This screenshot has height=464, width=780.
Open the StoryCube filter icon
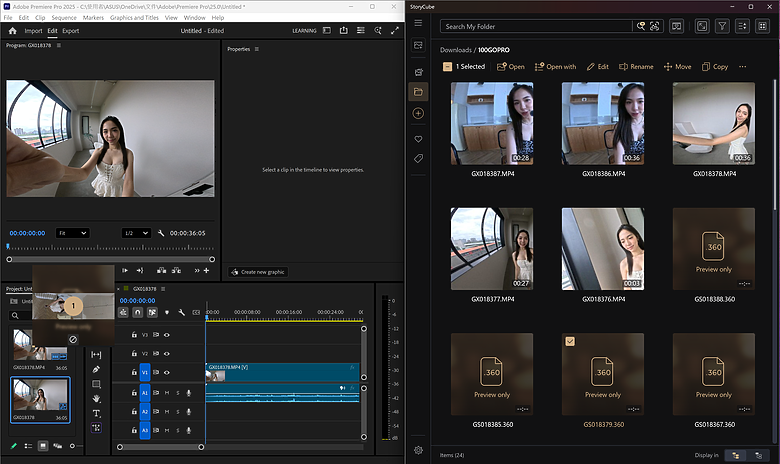[722, 26]
